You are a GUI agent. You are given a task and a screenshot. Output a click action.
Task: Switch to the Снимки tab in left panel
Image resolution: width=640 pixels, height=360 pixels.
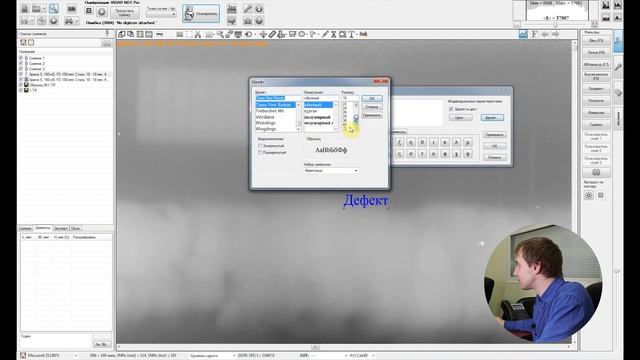click(25, 228)
